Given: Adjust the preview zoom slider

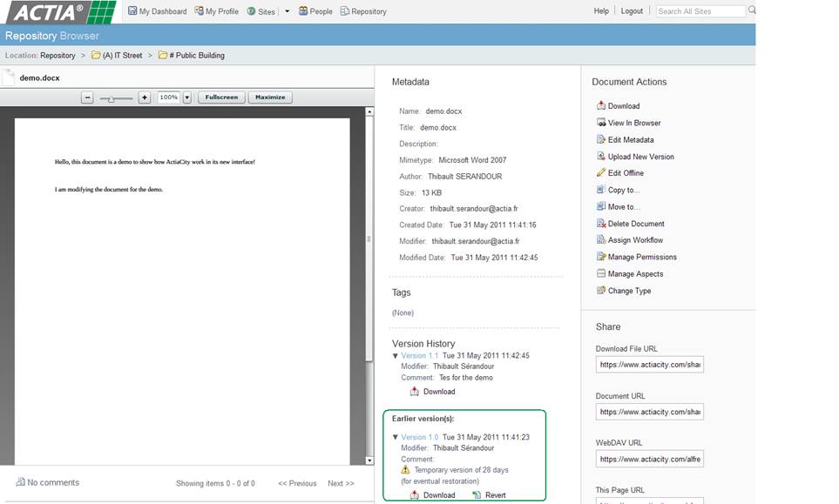Looking at the screenshot, I should coord(112,98).
